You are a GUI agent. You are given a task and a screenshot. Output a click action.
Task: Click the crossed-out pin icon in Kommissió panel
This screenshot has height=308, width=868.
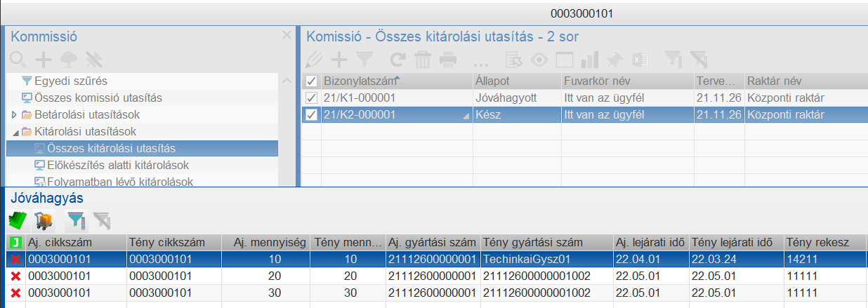(93, 59)
